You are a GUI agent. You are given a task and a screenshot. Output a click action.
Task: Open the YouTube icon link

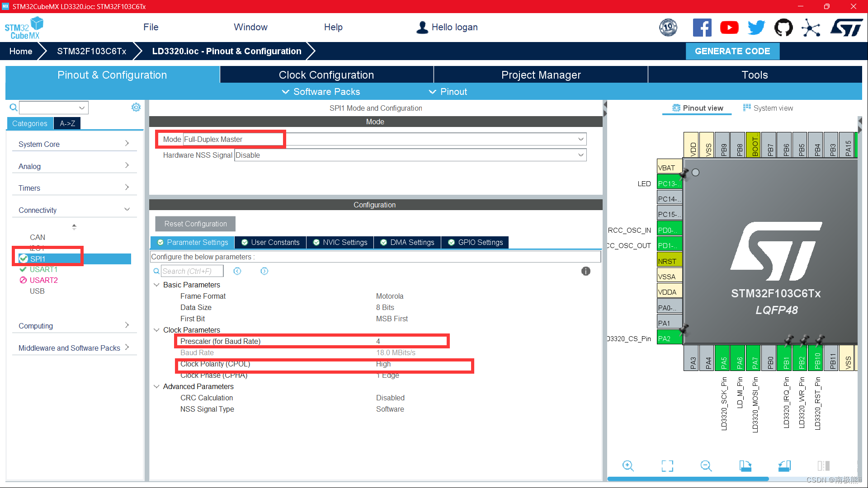tap(729, 28)
